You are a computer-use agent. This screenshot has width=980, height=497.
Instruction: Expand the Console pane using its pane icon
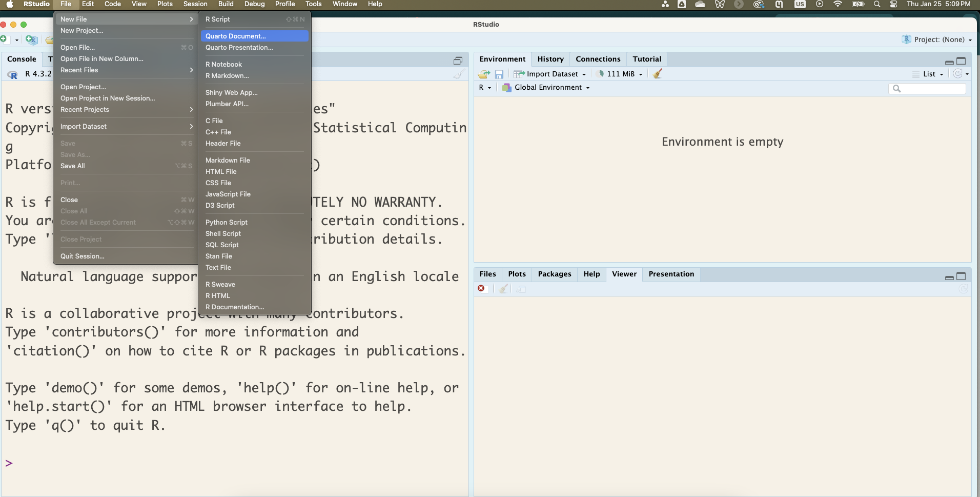pos(457,61)
